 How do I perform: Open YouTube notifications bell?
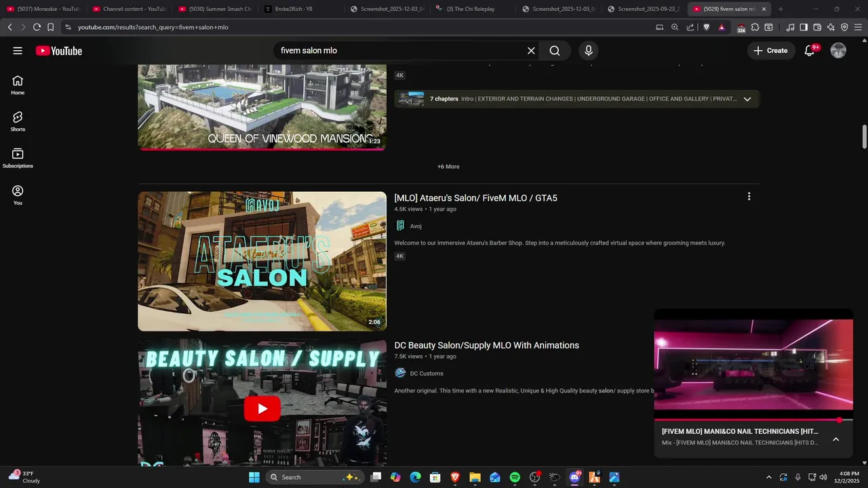pos(809,51)
